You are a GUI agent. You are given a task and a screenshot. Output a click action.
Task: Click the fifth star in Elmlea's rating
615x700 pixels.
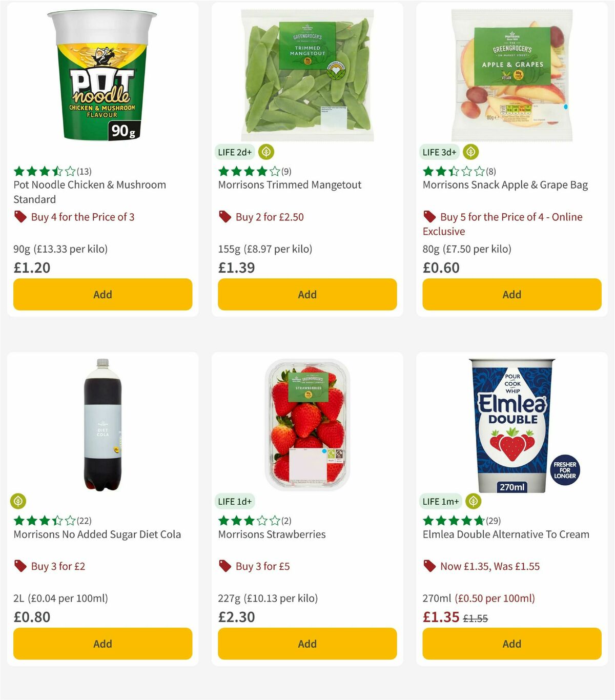point(479,520)
